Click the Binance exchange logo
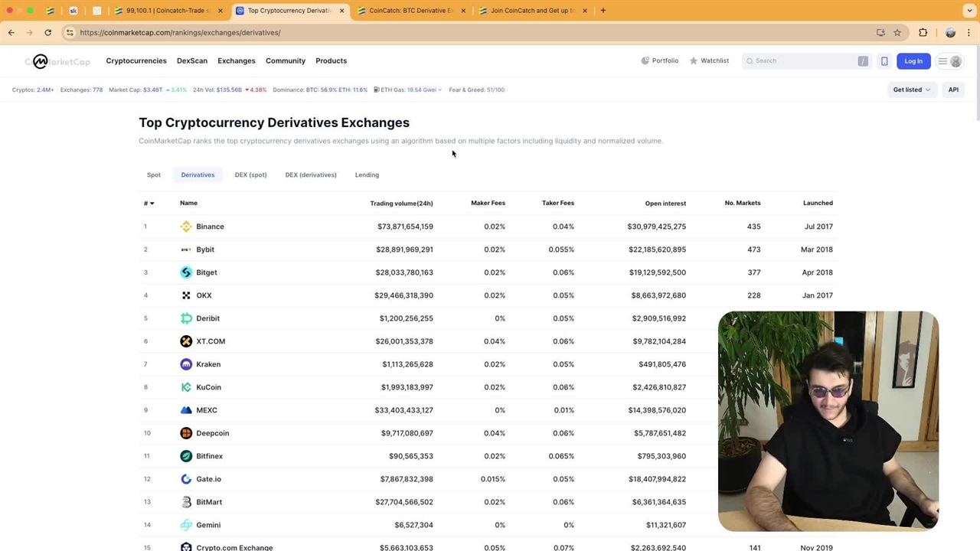Screen dimensions: 980x551 pos(186,227)
